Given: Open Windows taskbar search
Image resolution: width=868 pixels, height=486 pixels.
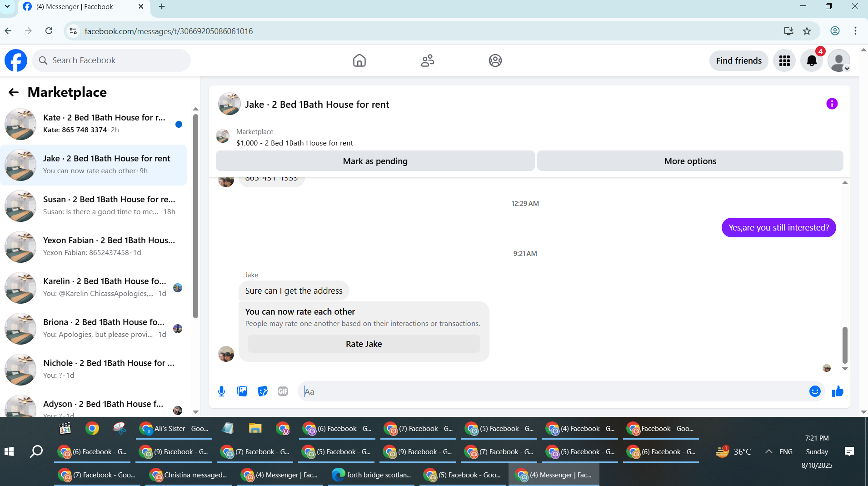Looking at the screenshot, I should click(36, 451).
